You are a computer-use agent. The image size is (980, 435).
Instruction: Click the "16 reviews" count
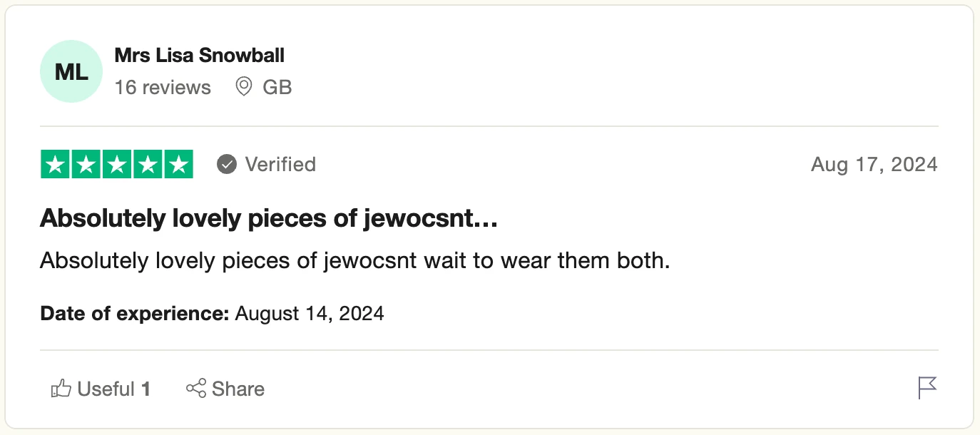(163, 88)
